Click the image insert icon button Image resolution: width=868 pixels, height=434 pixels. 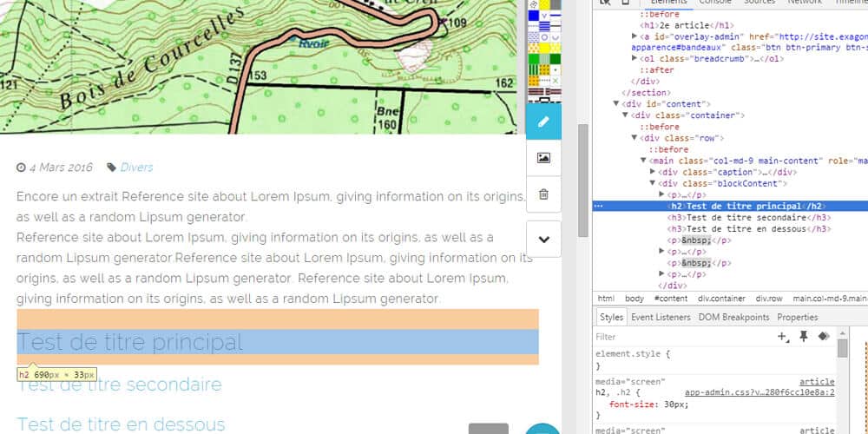(543, 158)
